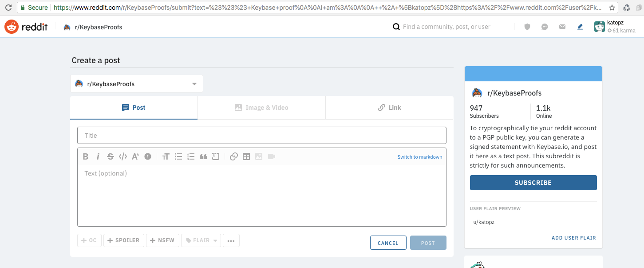
Task: Click the SUBSCRIBE button
Action: [x=533, y=183]
